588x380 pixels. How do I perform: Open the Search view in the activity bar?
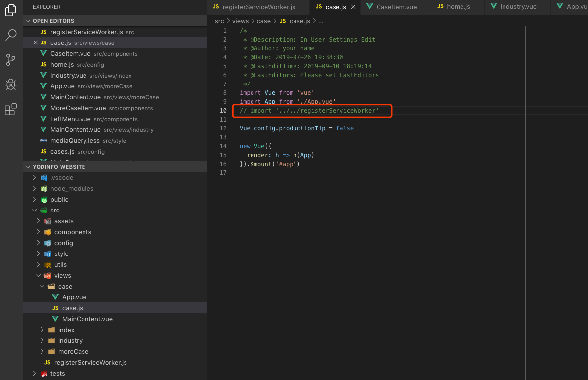[x=10, y=35]
